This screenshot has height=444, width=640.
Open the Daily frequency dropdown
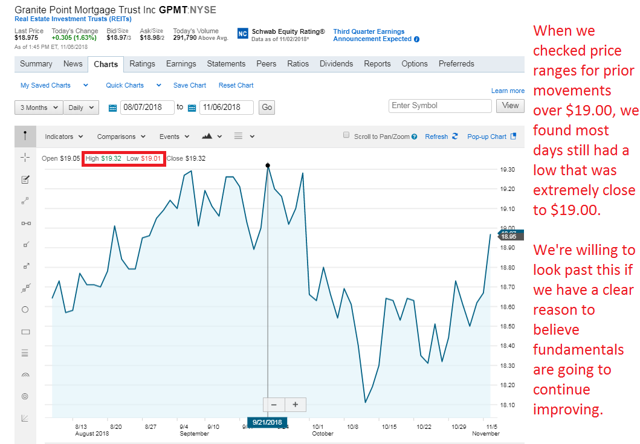pos(81,108)
